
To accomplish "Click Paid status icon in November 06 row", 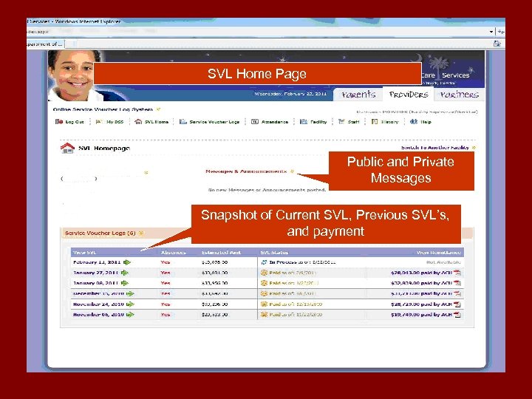I will (264, 315).
